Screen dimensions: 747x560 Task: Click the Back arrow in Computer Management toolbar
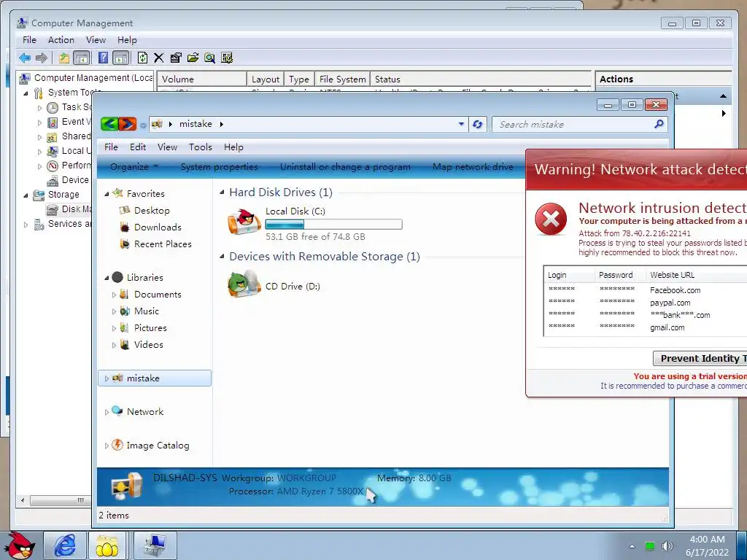click(25, 58)
